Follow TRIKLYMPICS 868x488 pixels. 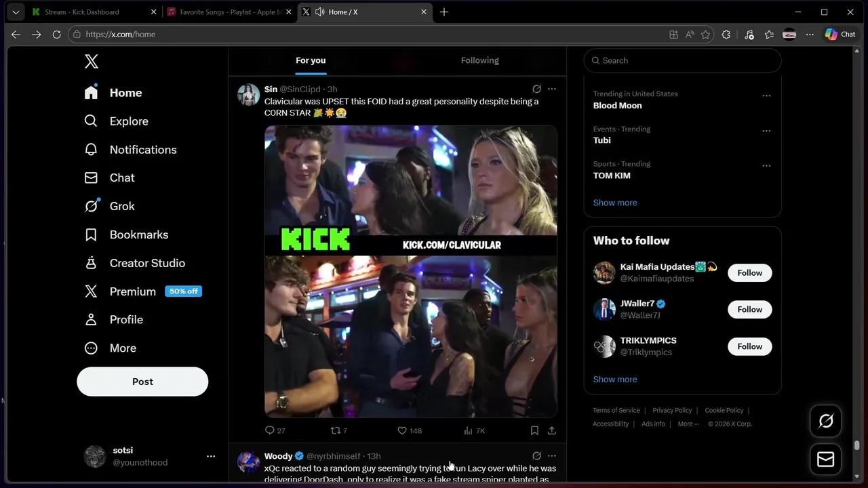click(x=750, y=346)
